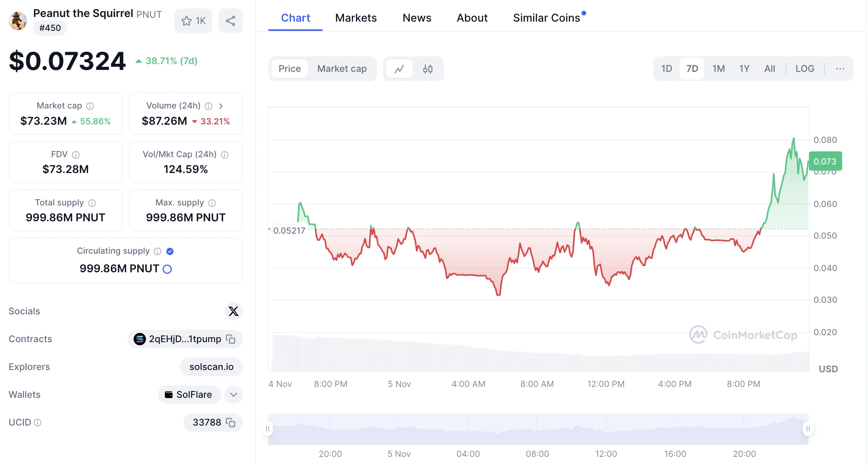Screen dimensions: 868x465
Task: Set chart range to 1D
Action: [x=666, y=69]
